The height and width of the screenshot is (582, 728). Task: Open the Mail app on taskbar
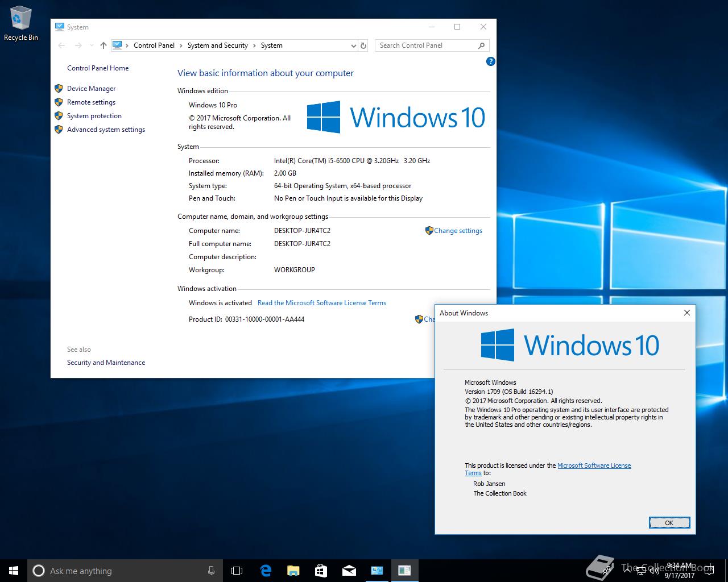349,571
